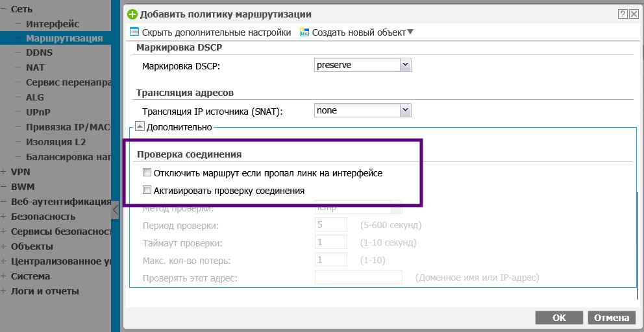This screenshot has width=644, height=332.
Task: Expand the Безопасность tree section
Action: click(3, 217)
